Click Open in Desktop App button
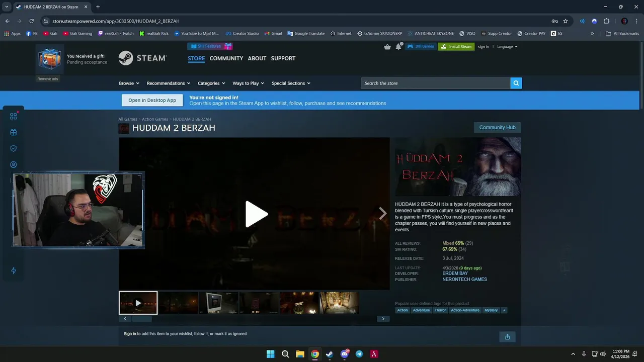Screen dimensions: 644x362 point(152,100)
